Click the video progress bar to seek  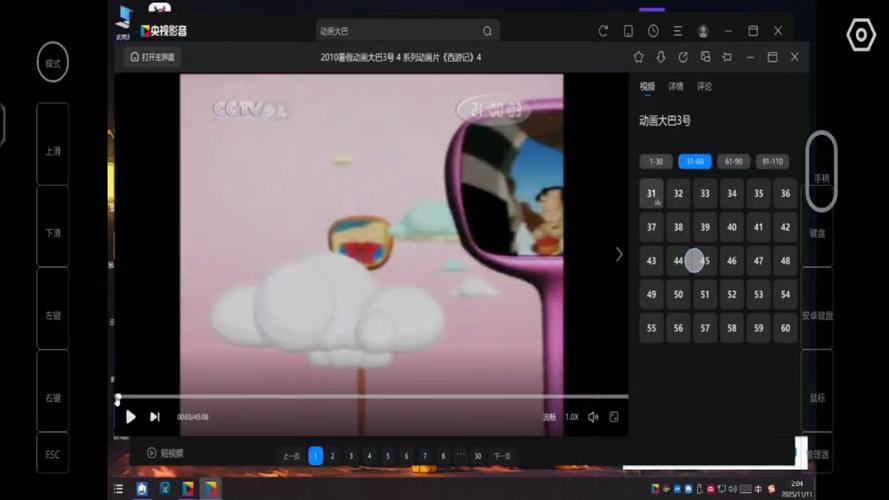371,396
